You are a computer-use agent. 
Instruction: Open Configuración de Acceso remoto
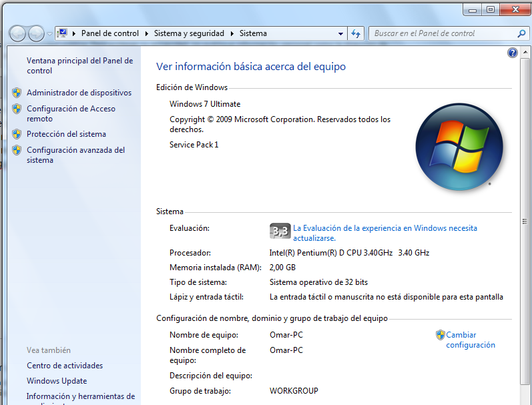pyautogui.click(x=71, y=113)
